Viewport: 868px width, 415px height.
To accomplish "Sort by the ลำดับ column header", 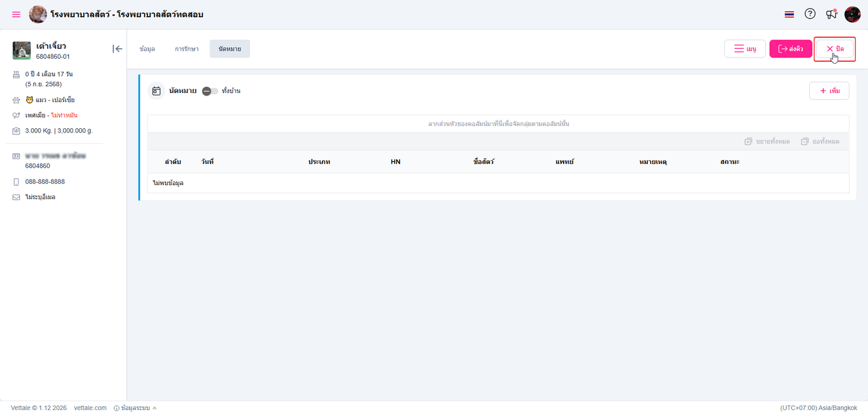I will [173, 162].
